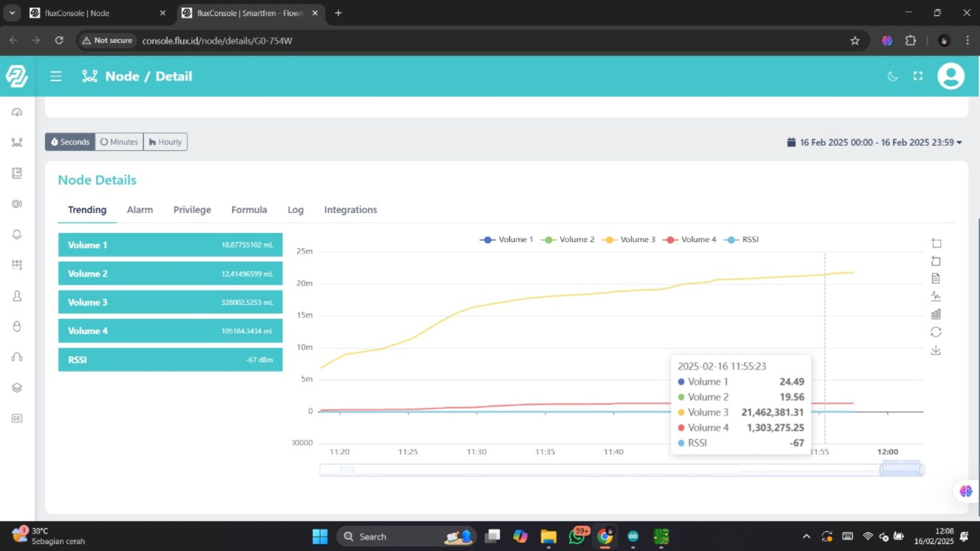Viewport: 980px width, 551px height.
Task: Open the user icon in the sidebar
Action: pyautogui.click(x=17, y=296)
